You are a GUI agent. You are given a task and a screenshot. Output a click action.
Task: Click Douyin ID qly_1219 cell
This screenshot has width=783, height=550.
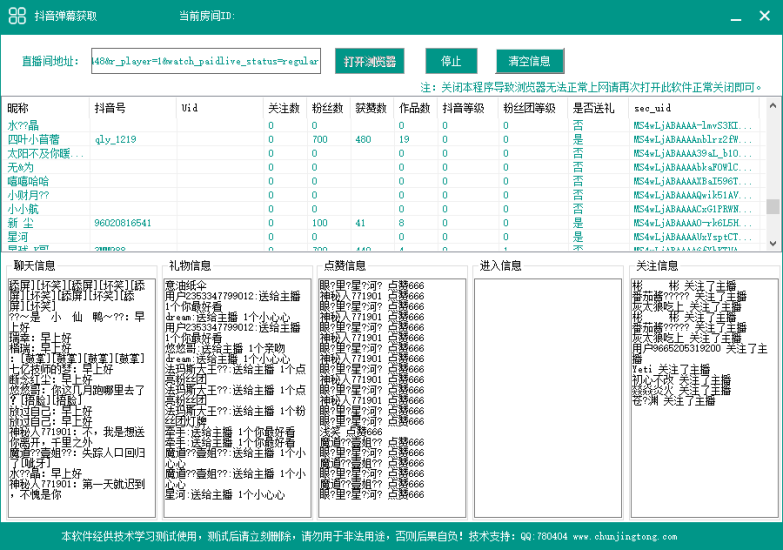[x=115, y=139]
